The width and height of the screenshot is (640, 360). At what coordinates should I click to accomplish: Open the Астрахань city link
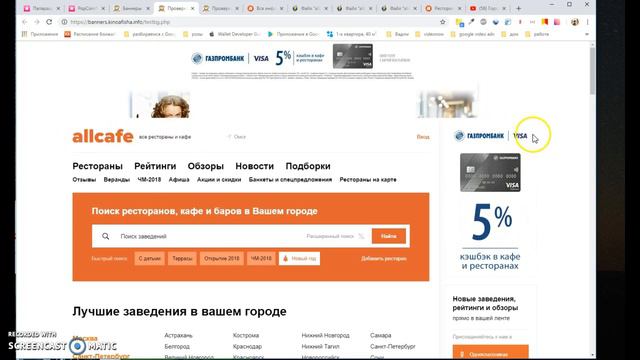[178, 335]
